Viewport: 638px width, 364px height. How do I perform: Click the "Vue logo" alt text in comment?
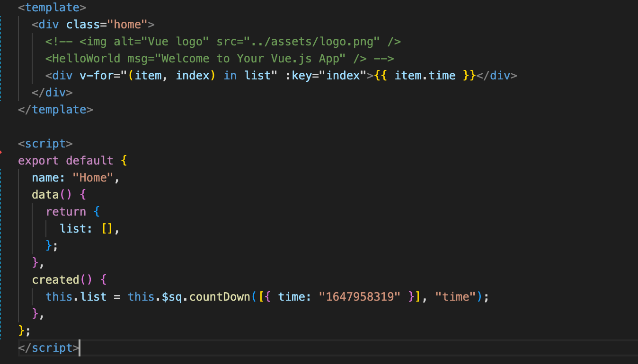[176, 42]
